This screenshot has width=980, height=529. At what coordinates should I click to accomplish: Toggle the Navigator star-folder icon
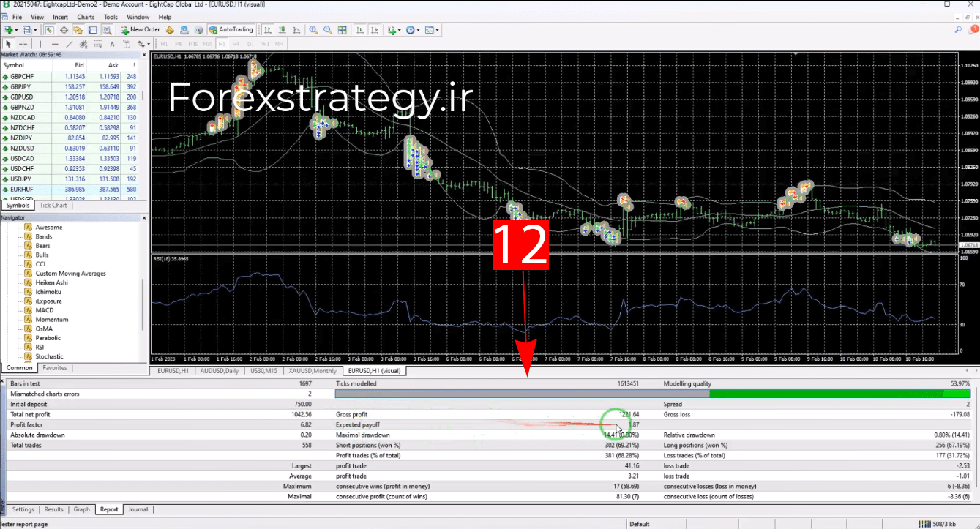click(78, 30)
